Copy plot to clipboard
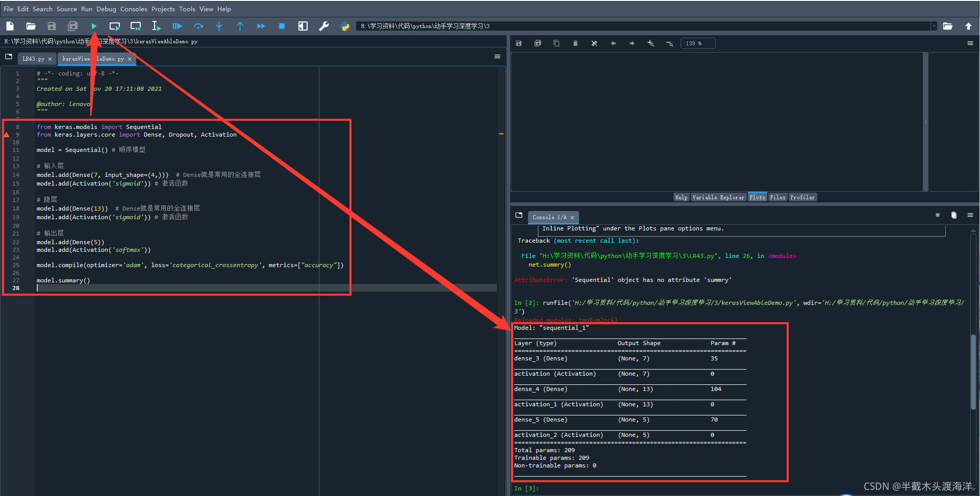This screenshot has width=980, height=496. 557,43
